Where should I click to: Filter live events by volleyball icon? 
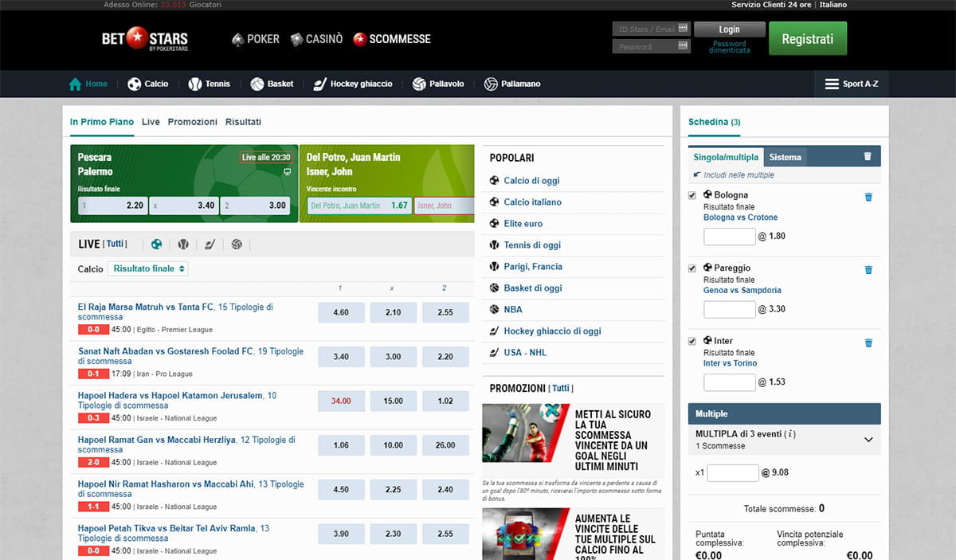pos(237,245)
